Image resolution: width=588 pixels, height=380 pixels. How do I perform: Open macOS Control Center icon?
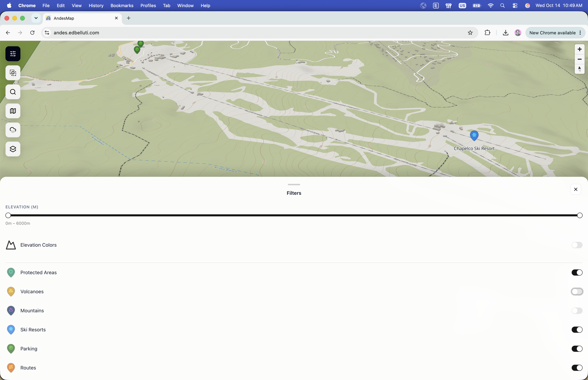click(515, 5)
